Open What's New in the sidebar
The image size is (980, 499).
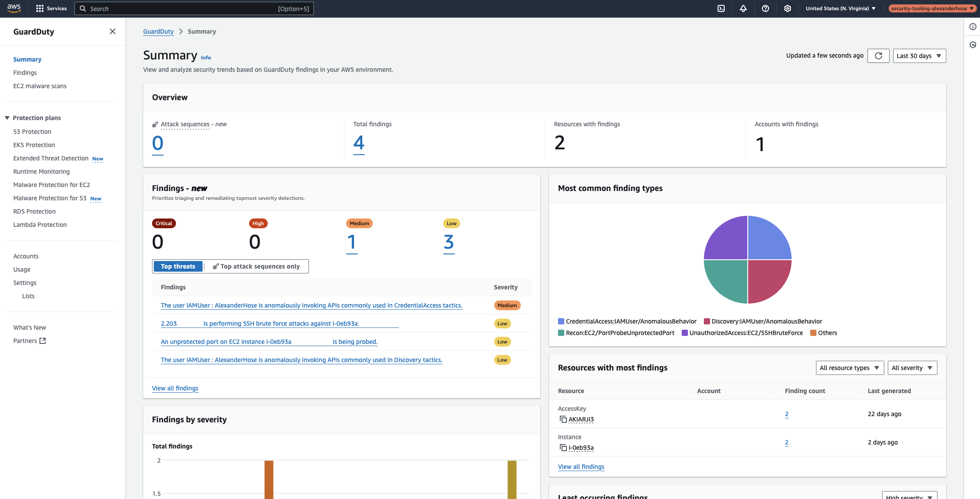(x=30, y=327)
